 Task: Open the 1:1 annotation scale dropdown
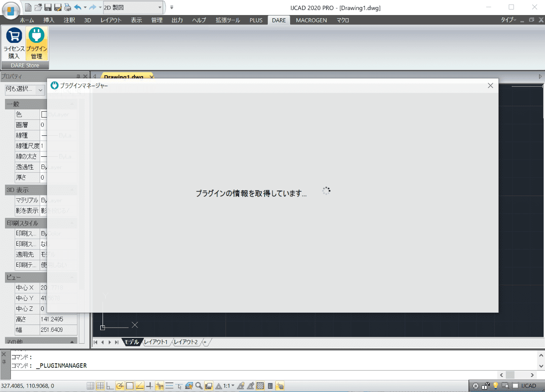pyautogui.click(x=228, y=386)
